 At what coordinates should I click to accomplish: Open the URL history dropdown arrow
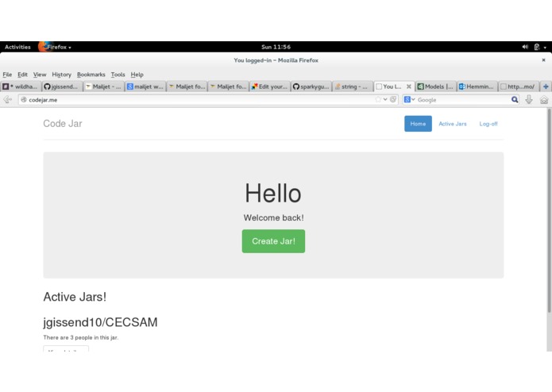click(385, 99)
